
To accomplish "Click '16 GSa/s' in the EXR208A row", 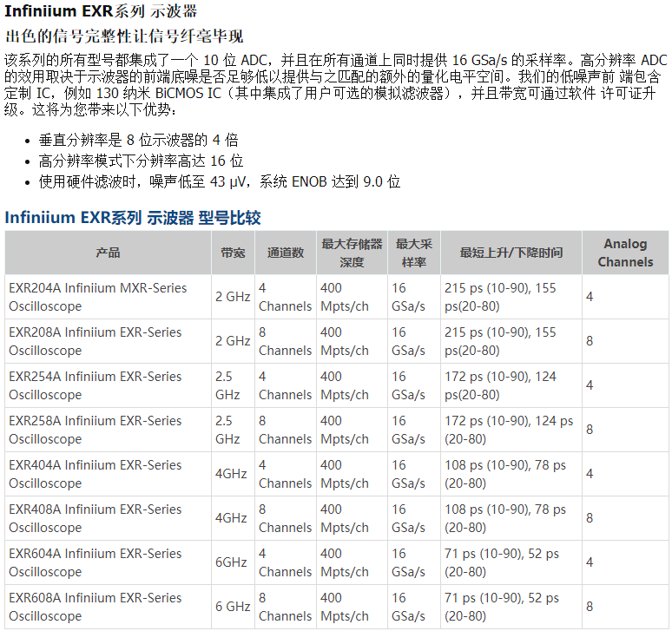I will pos(408,341).
